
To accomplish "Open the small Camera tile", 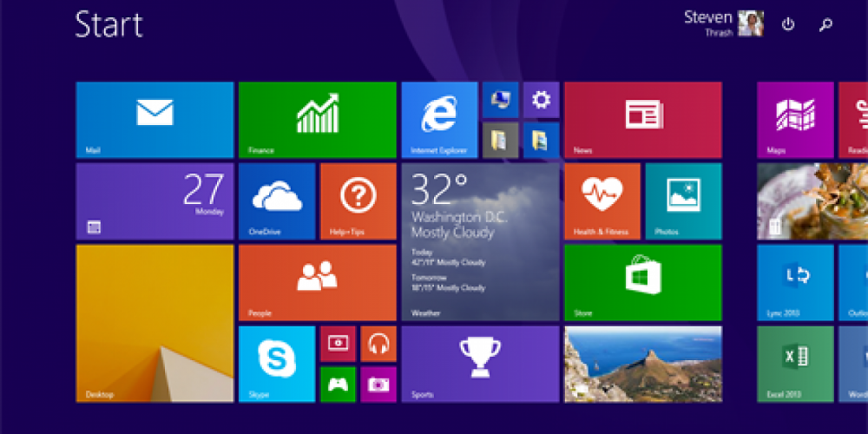I will tap(378, 385).
